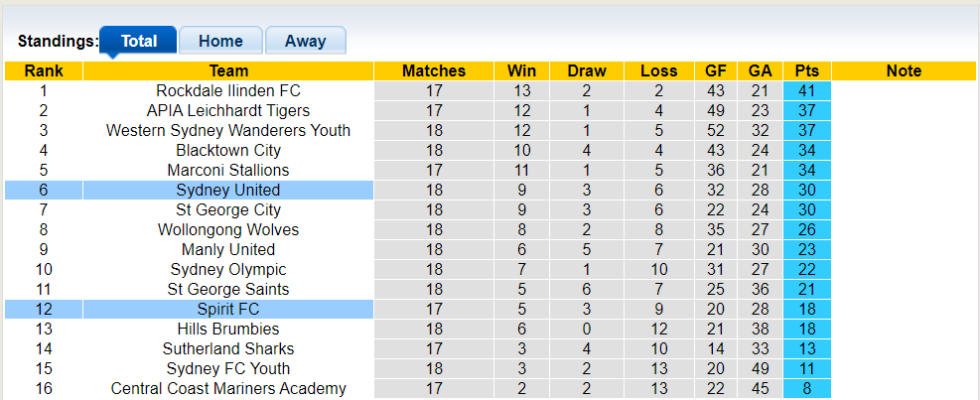This screenshot has width=980, height=400.
Task: Click the Blacktown City team name
Action: click(228, 150)
